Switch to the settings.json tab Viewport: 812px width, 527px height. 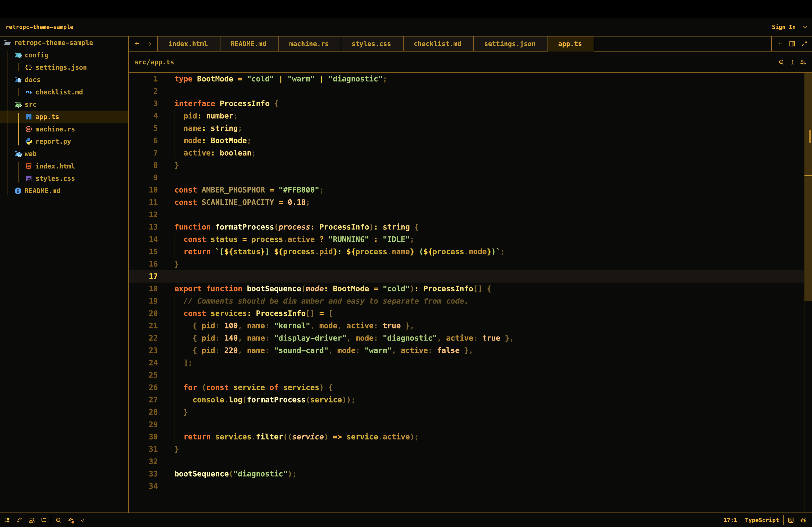510,44
